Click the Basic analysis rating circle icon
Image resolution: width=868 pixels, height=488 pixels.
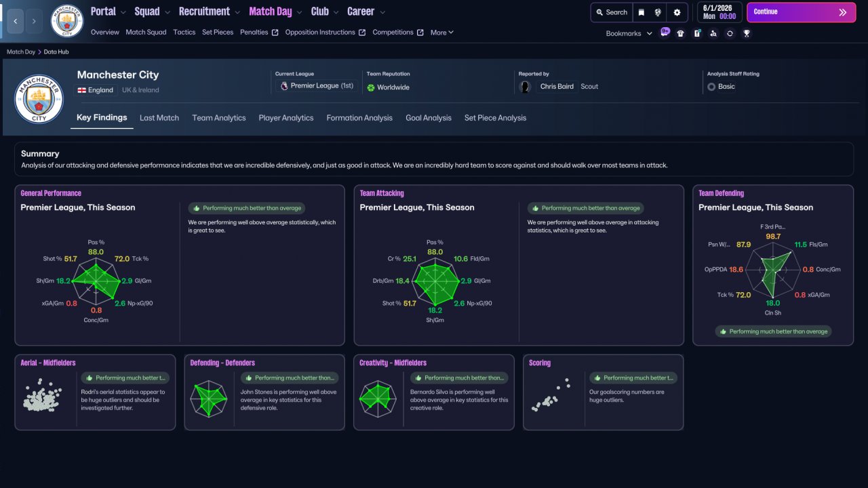point(711,87)
